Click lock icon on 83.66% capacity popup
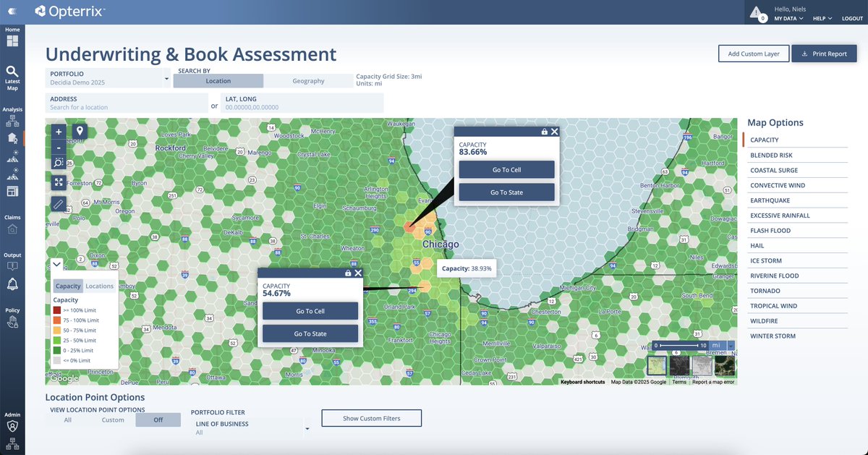Screen dimensions: 868x455 pyautogui.click(x=544, y=132)
